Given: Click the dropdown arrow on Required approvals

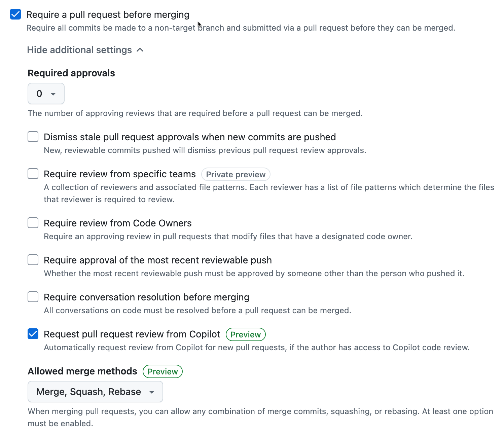Looking at the screenshot, I should [53, 94].
